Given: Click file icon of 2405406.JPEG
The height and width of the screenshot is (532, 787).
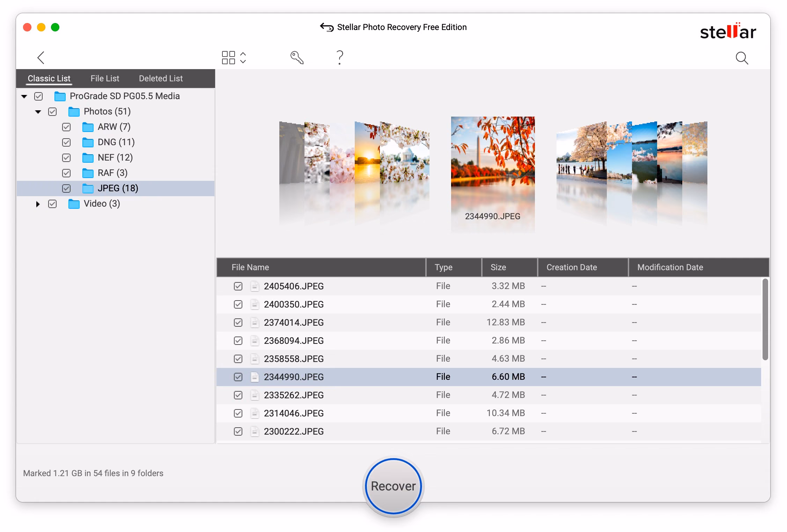Looking at the screenshot, I should 255,286.
